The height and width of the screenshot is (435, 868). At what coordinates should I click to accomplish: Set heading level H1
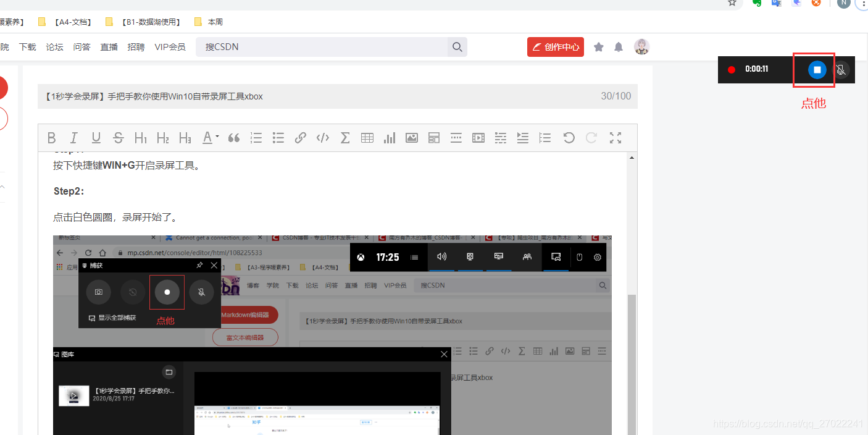point(141,138)
